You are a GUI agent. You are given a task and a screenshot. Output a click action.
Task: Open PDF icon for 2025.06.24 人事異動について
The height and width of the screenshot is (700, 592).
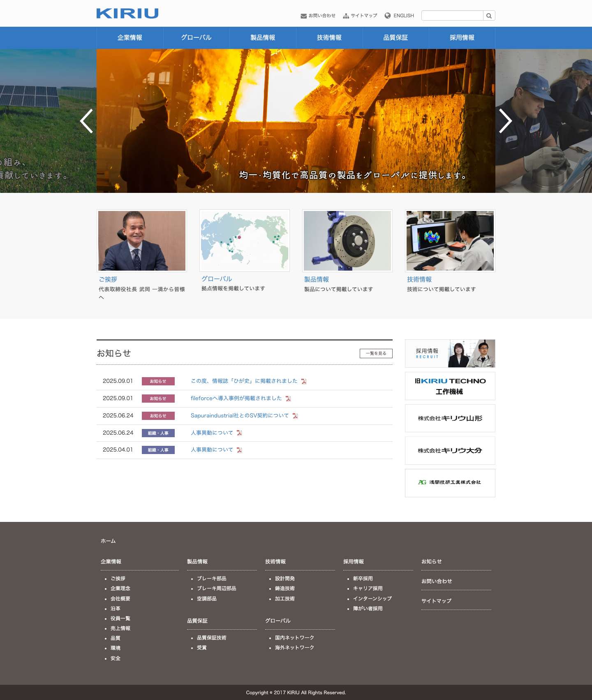239,433
